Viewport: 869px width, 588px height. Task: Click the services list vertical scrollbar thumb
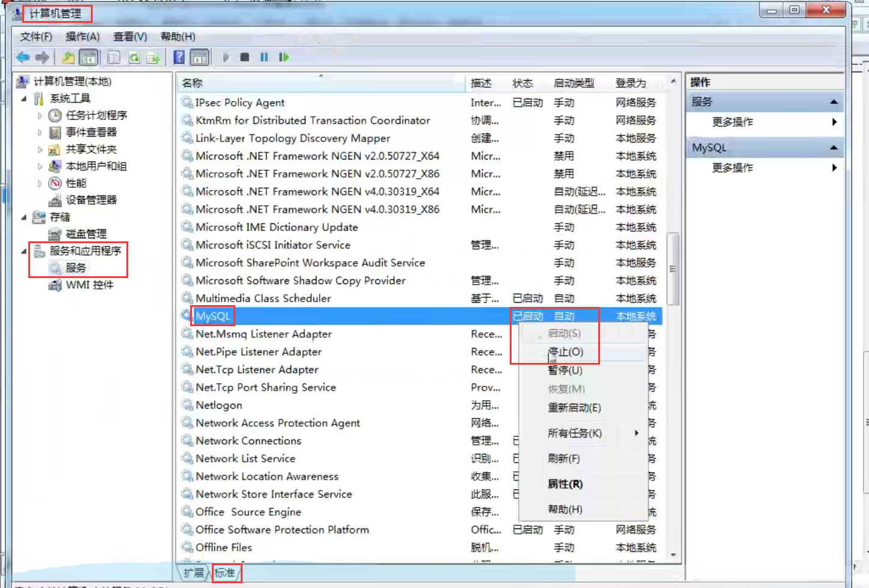pos(673,269)
